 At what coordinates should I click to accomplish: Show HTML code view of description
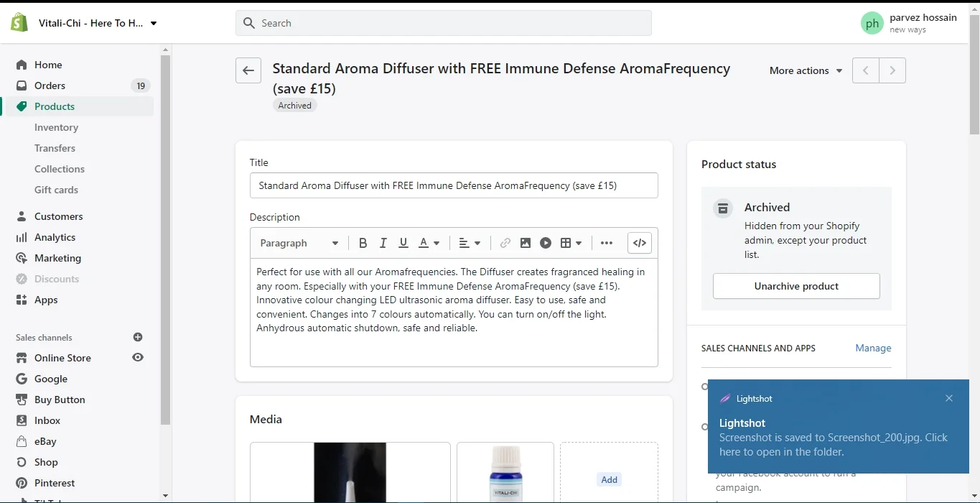tap(640, 243)
